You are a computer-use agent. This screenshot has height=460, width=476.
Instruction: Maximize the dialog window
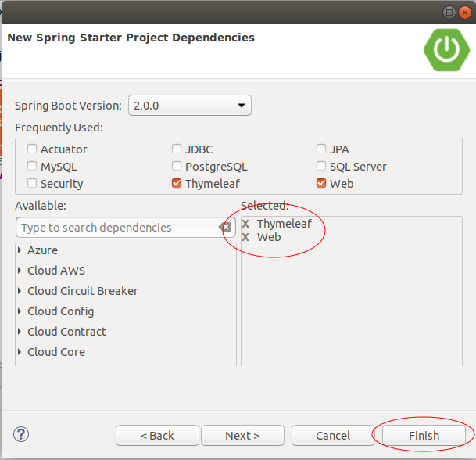tap(449, 13)
